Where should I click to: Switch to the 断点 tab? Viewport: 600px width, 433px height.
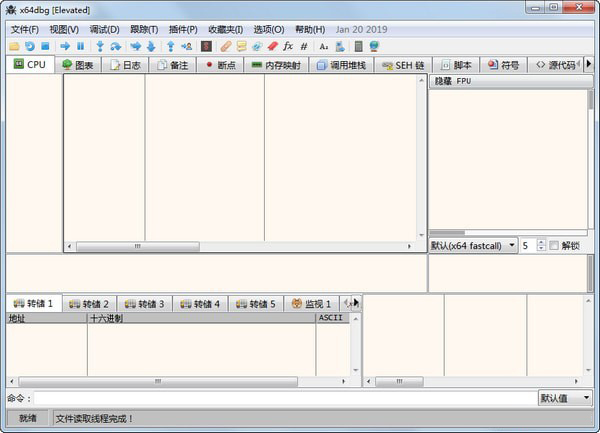point(219,65)
